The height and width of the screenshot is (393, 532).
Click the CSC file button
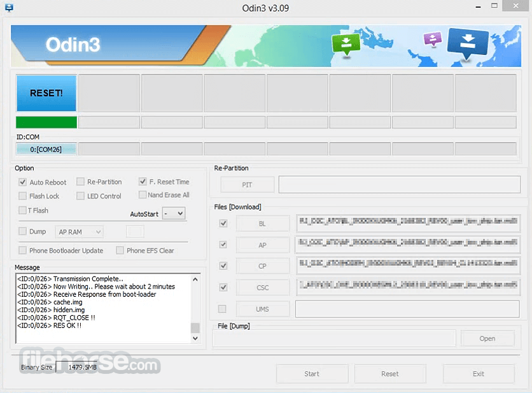pyautogui.click(x=263, y=288)
